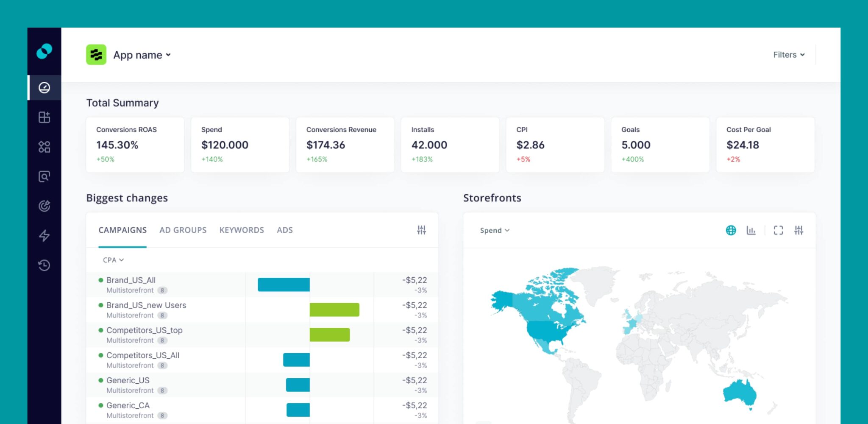Open settings sliders for Biggest changes panel
868x424 pixels.
point(422,230)
